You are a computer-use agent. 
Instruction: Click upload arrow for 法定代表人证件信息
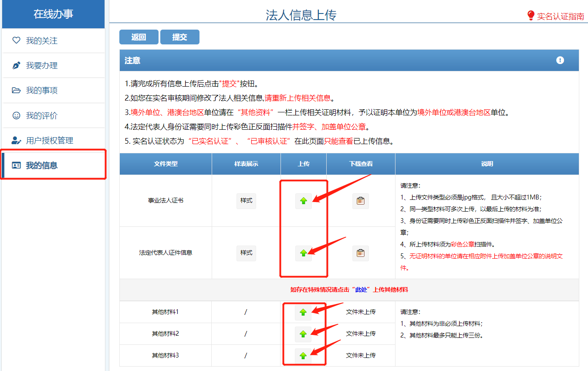click(304, 253)
